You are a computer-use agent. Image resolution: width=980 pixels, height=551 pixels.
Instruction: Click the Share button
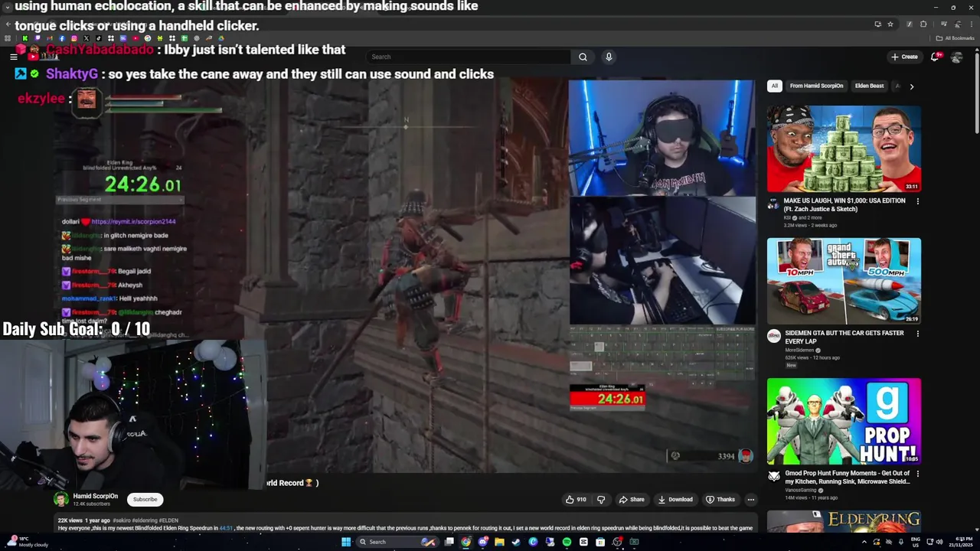[632, 500]
